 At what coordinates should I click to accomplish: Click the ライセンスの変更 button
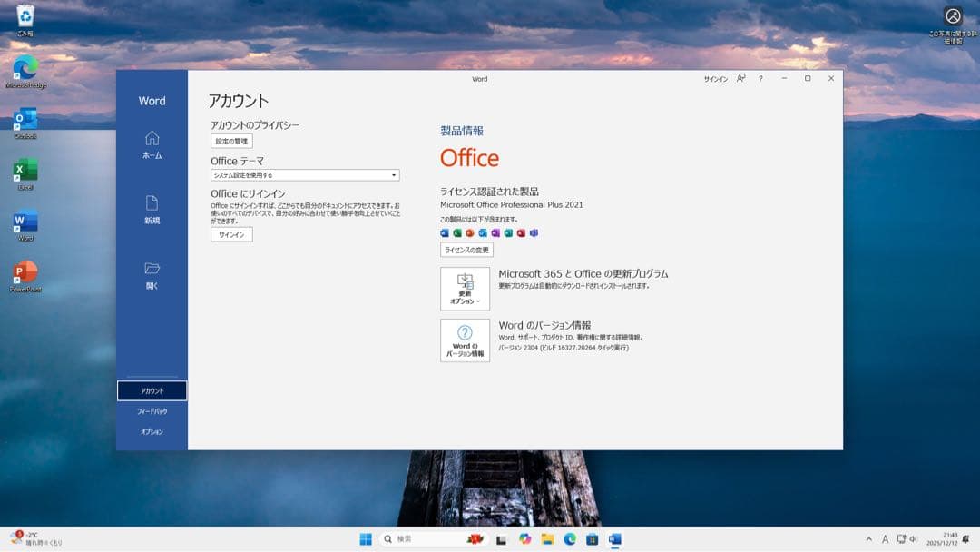click(466, 250)
